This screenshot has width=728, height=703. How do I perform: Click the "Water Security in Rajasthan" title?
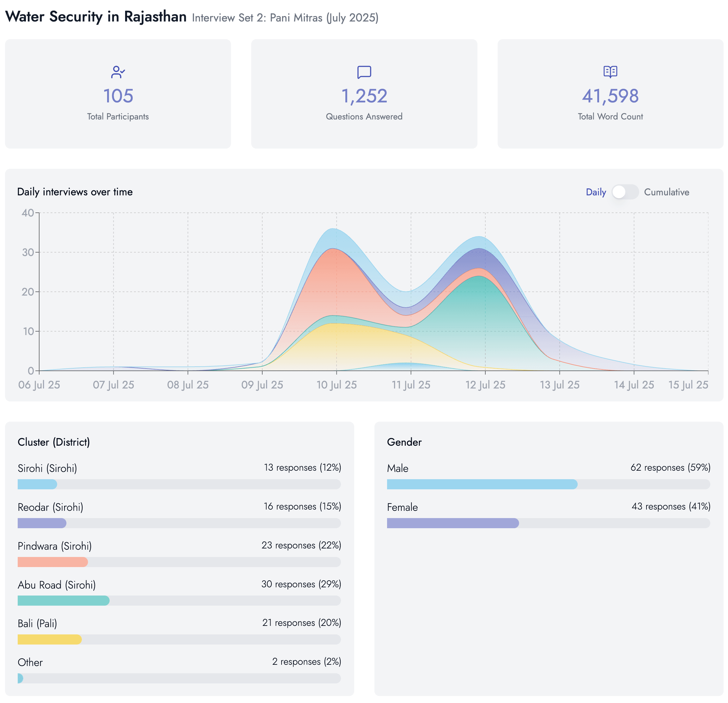pos(96,17)
